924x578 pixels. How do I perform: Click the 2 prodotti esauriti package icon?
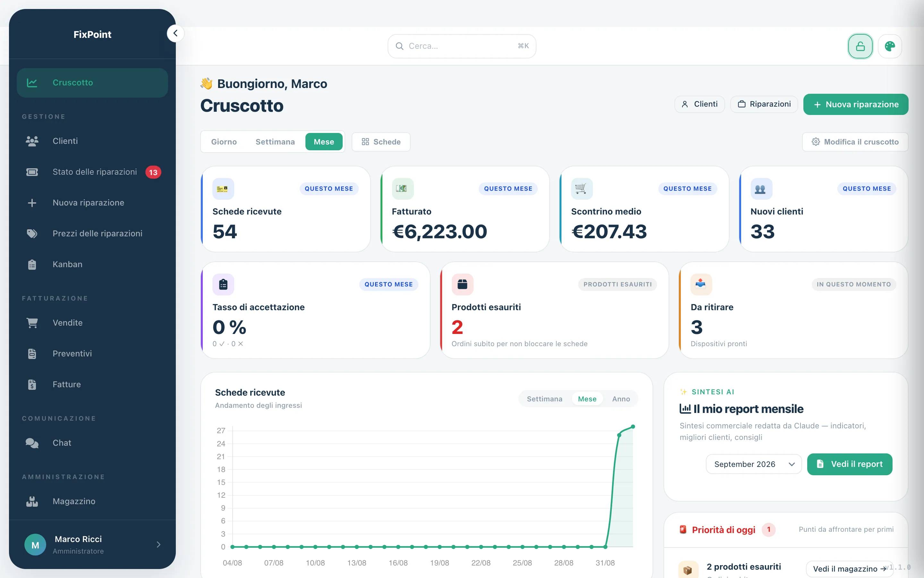coord(688,570)
